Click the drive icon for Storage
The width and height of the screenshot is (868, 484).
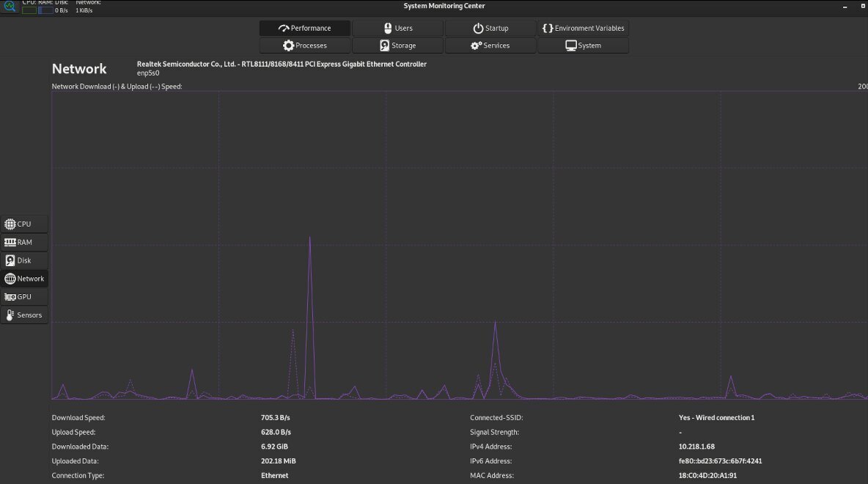384,45
